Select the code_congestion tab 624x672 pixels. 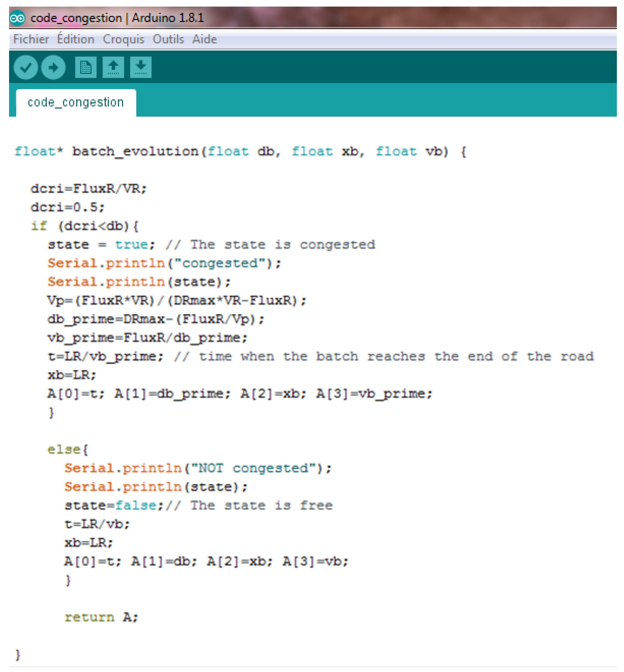click(76, 103)
